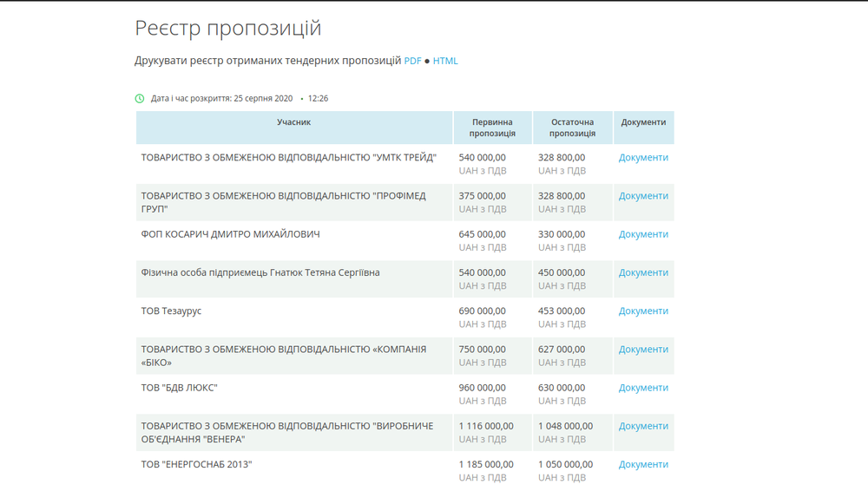The height and width of the screenshot is (504, 868).
Task: Select participant ФОП КОСАРИЧ ДМИТРО МИХАЙЛОВИЧ
Action: tap(230, 234)
